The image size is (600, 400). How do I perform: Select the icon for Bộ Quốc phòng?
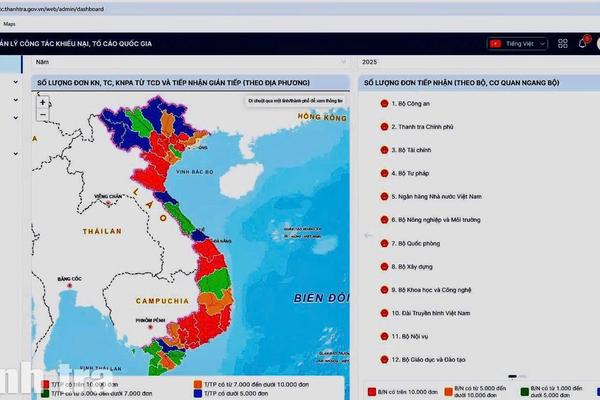tap(384, 243)
